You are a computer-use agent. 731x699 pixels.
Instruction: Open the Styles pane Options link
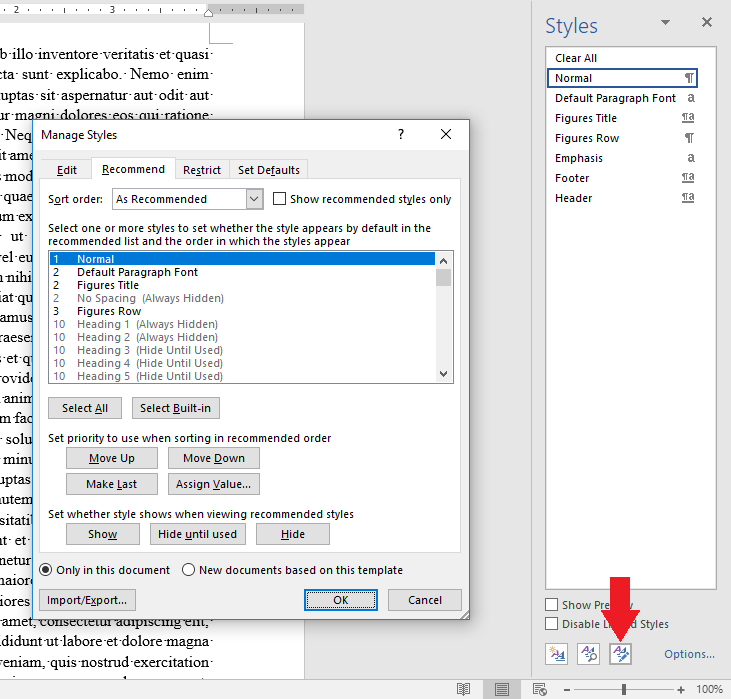[689, 654]
